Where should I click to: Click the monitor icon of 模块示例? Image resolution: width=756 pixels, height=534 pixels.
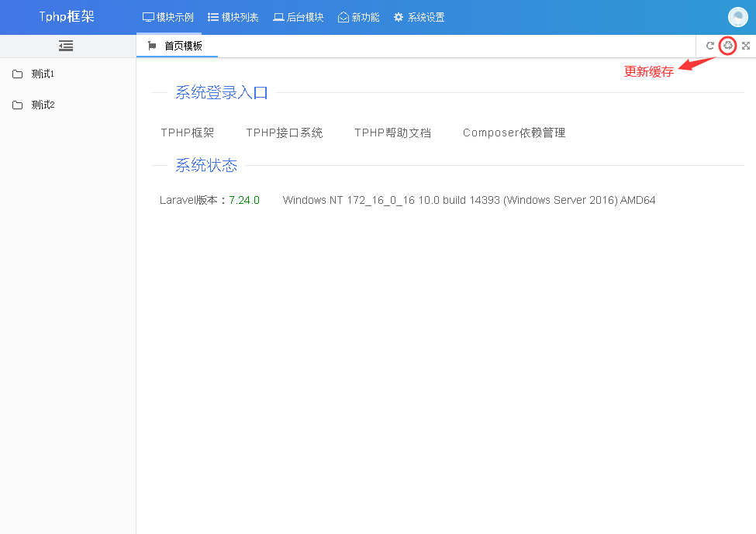click(148, 17)
